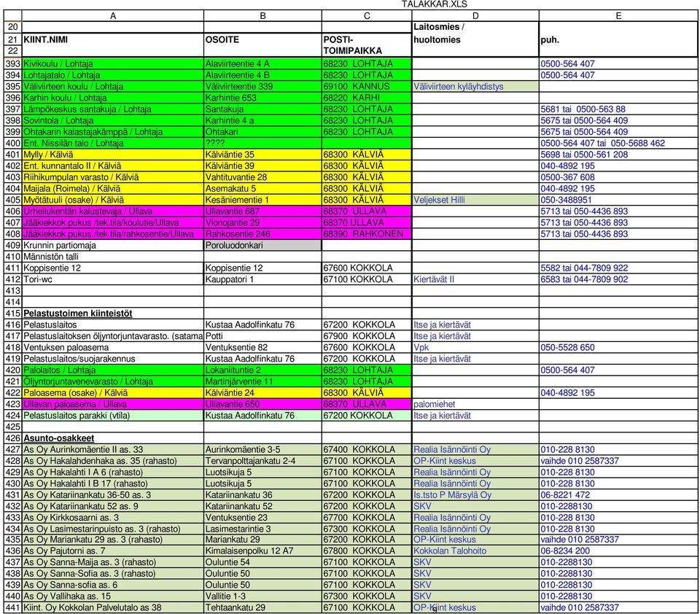The image size is (700, 614).
Task: Select row header 393
Action: pos(13,64)
